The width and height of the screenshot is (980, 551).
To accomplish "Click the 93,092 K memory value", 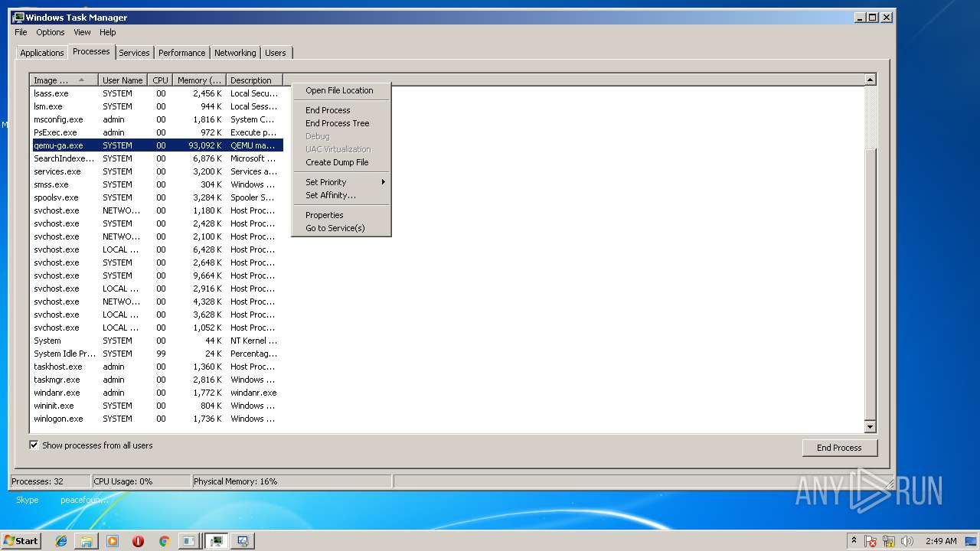I will 205,145.
